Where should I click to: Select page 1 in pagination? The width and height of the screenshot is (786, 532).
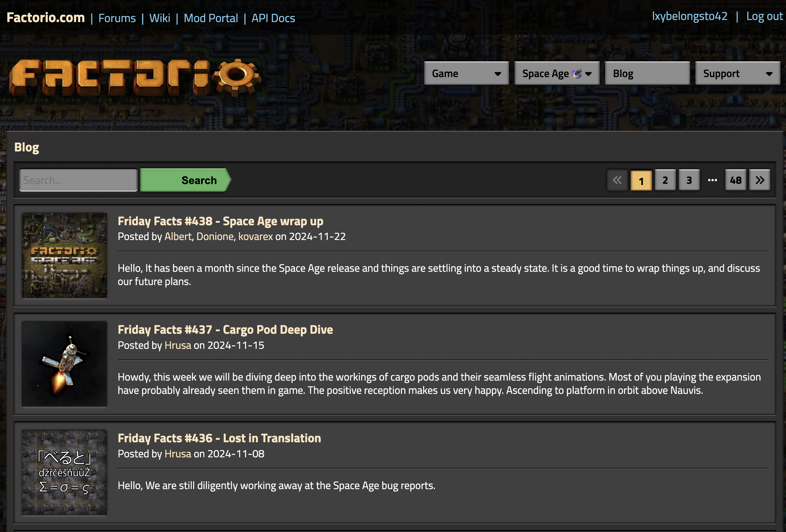click(641, 180)
